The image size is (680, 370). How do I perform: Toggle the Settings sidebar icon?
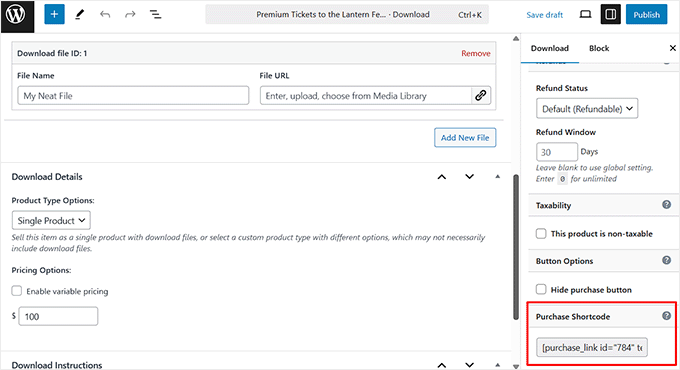pyautogui.click(x=611, y=14)
